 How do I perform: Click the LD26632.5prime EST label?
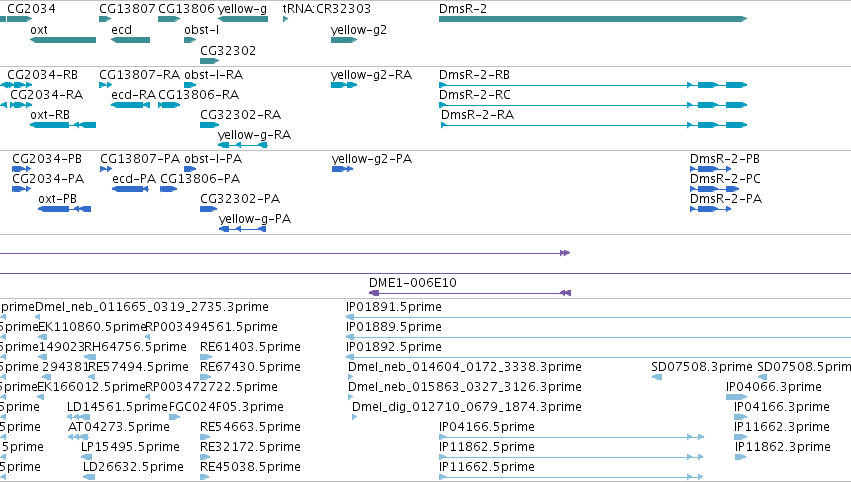pos(133,468)
